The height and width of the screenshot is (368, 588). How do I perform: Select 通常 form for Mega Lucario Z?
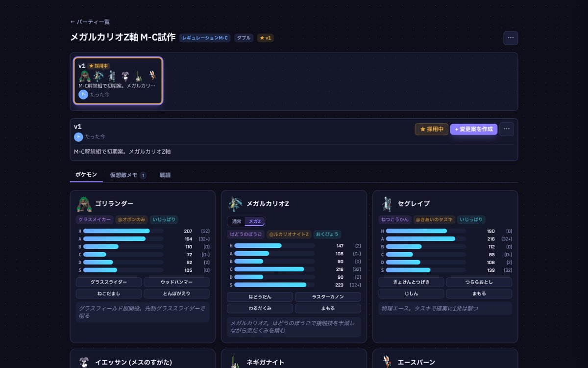coord(236,221)
